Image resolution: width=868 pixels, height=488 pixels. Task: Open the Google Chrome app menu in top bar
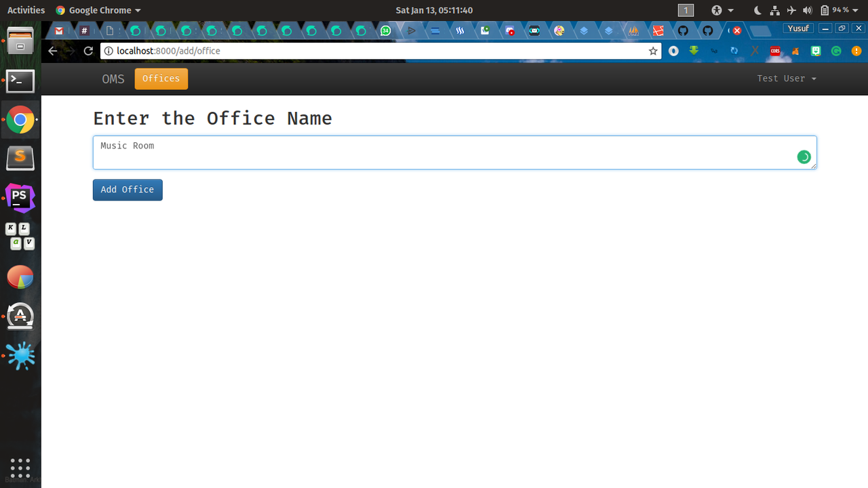[99, 10]
